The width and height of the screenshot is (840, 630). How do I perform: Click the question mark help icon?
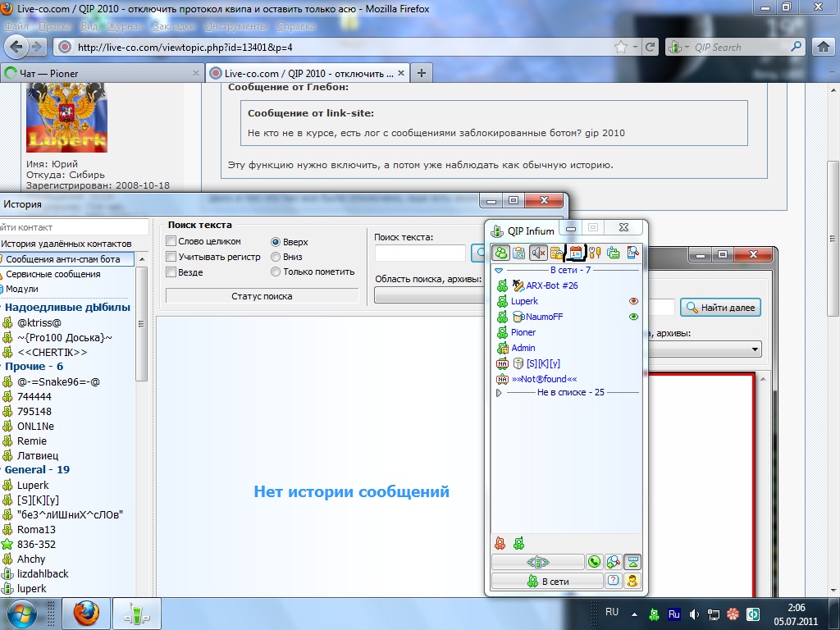[x=613, y=581]
